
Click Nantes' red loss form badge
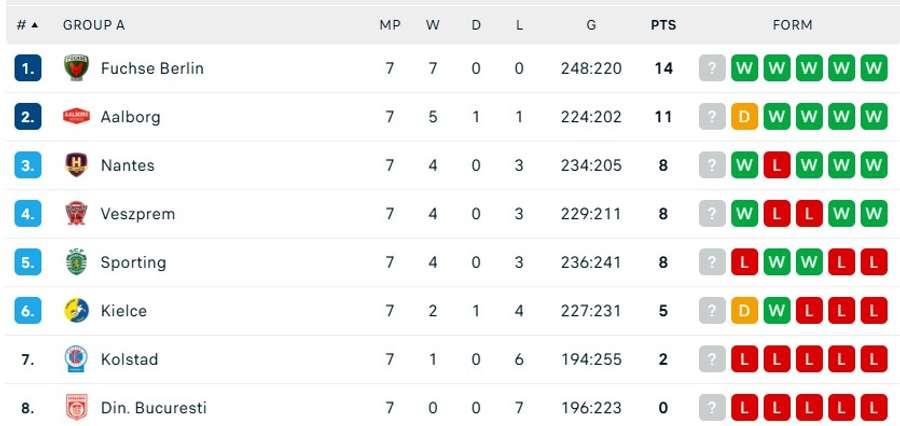[x=776, y=165]
